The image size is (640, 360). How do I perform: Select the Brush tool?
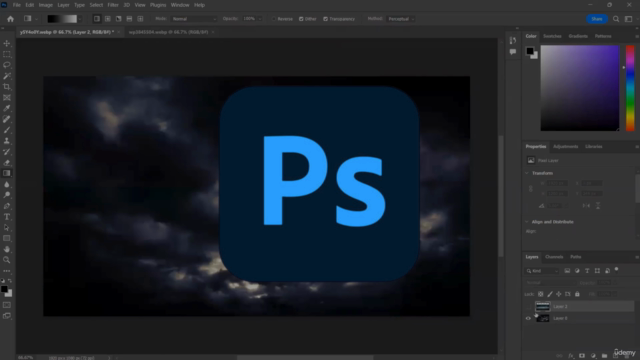point(7,130)
